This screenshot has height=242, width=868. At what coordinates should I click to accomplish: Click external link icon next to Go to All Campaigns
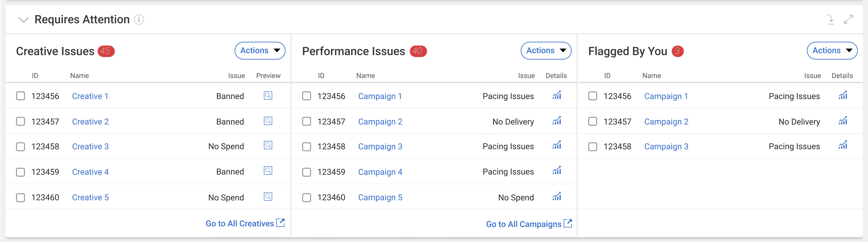(568, 224)
